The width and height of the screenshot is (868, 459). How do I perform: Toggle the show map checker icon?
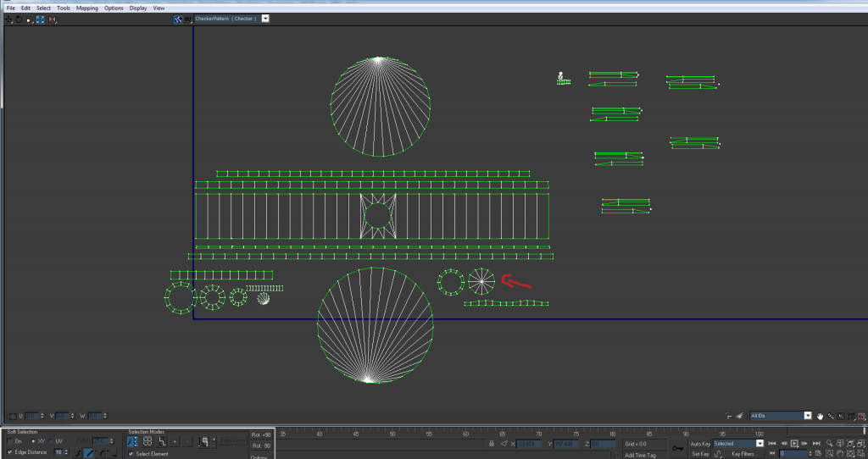(178, 18)
